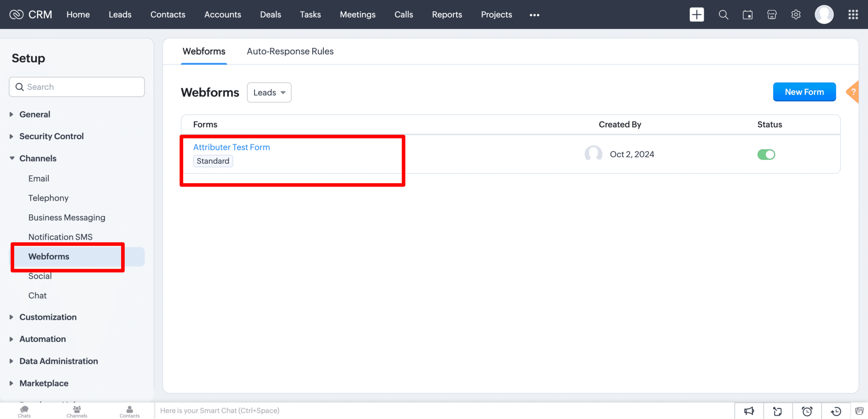868x419 pixels.
Task: Click the Smart Chat input bar
Action: pos(444,411)
